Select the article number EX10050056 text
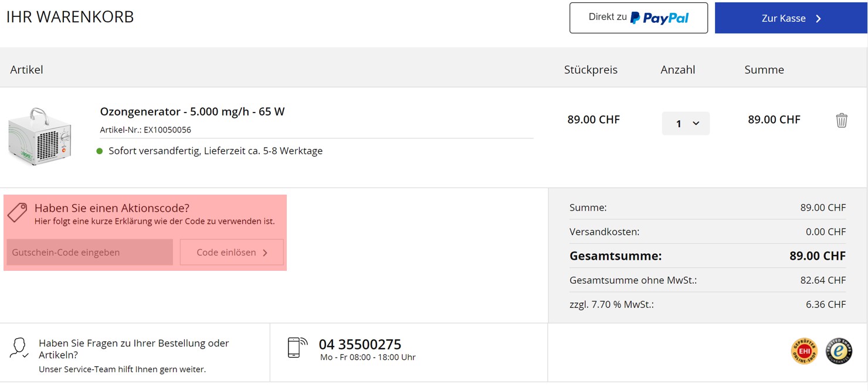 coord(167,130)
